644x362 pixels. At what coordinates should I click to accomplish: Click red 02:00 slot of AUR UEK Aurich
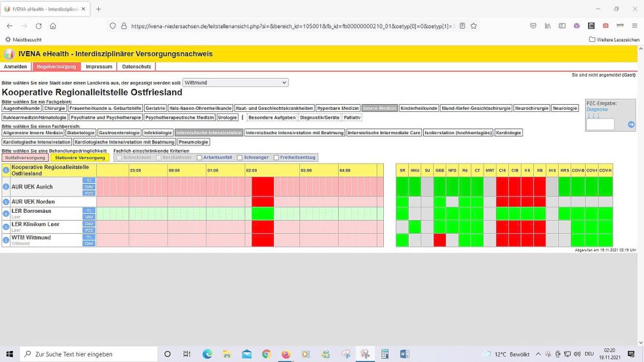pyautogui.click(x=263, y=187)
